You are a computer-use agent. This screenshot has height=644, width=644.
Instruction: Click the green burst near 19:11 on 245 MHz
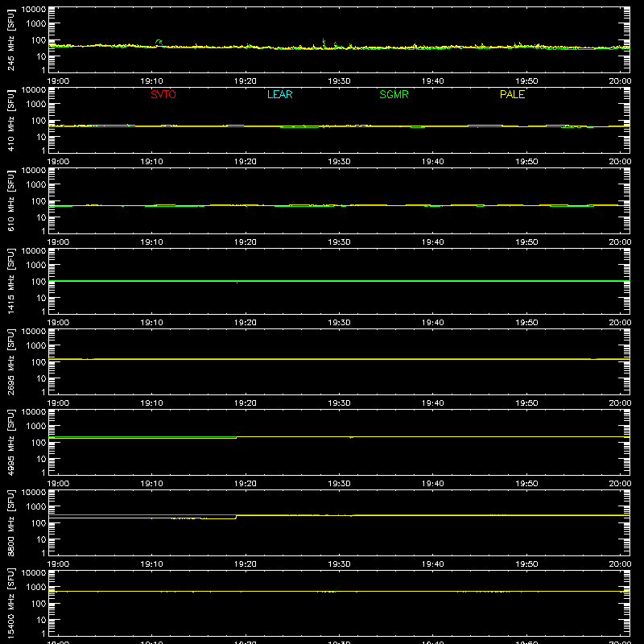(159, 42)
